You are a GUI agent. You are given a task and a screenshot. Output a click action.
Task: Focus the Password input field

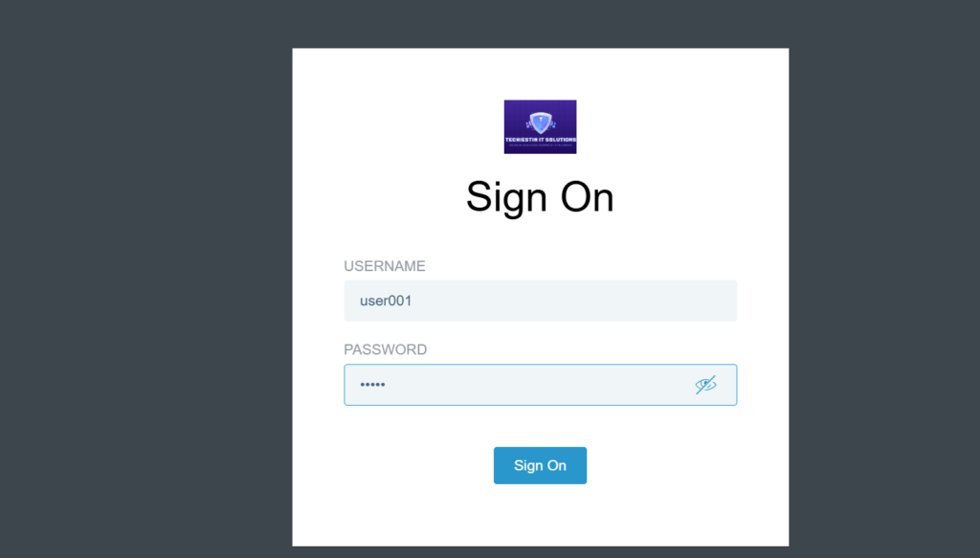coord(540,385)
